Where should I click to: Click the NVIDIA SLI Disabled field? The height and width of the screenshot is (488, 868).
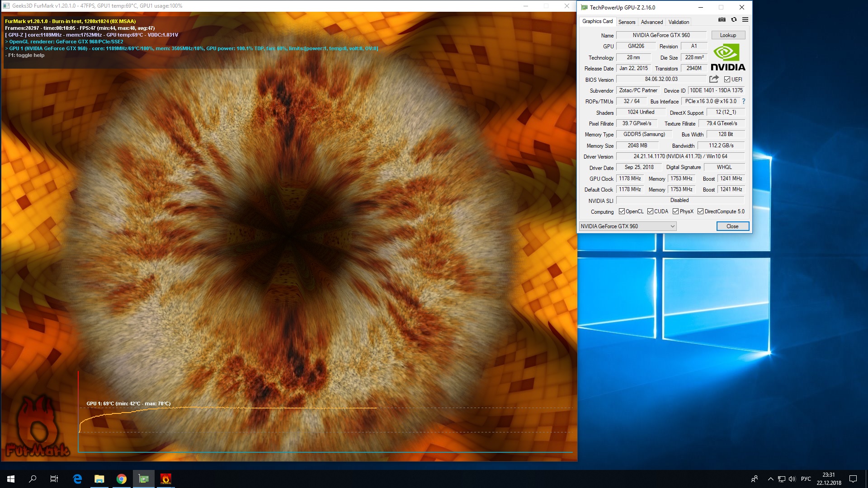(679, 200)
